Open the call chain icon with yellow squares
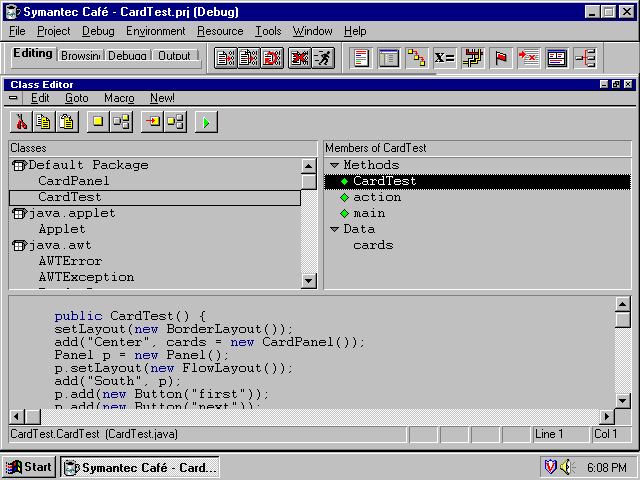 417,58
